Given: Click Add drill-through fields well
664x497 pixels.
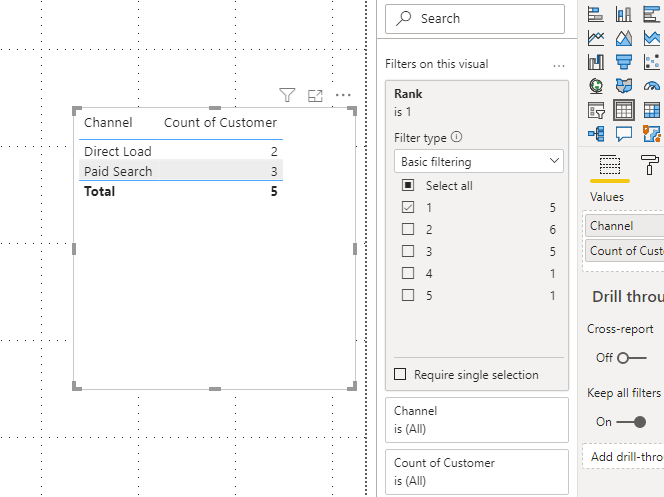Looking at the screenshot, I should click(x=623, y=456).
